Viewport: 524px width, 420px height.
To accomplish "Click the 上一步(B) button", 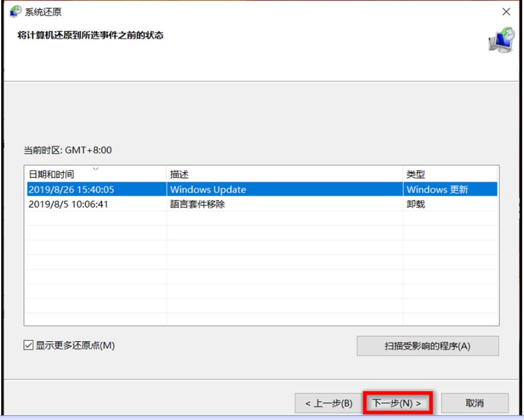I will 328,402.
